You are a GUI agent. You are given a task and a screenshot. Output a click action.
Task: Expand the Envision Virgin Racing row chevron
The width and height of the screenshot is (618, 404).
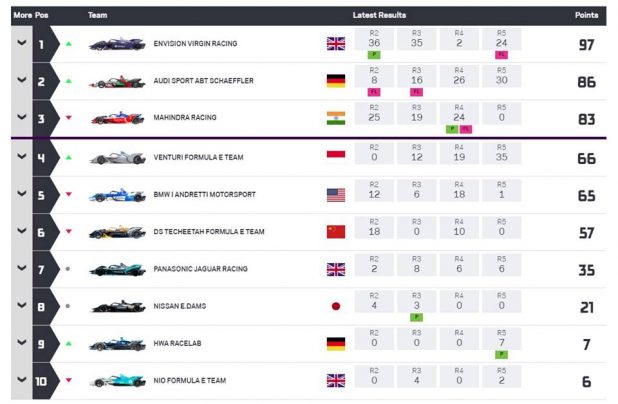pos(20,44)
